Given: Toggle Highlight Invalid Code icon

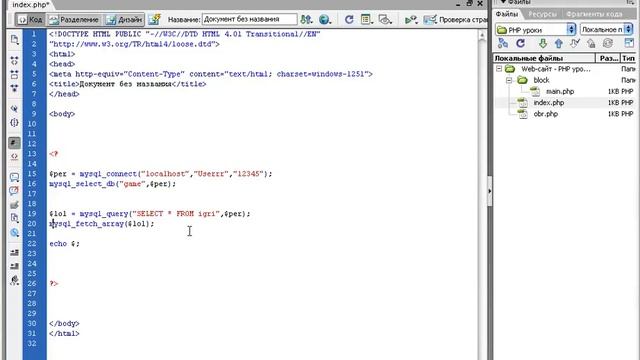Looking at the screenshot, I should point(14,156).
